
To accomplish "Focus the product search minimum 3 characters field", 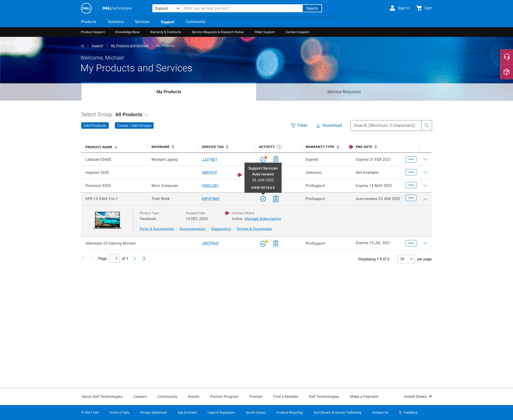I will (386, 125).
